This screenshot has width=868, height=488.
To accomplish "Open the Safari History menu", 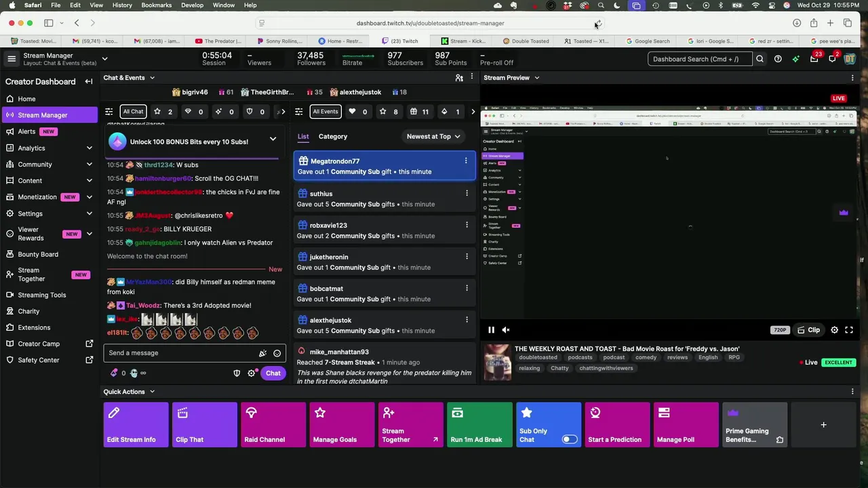I will [x=122, y=5].
